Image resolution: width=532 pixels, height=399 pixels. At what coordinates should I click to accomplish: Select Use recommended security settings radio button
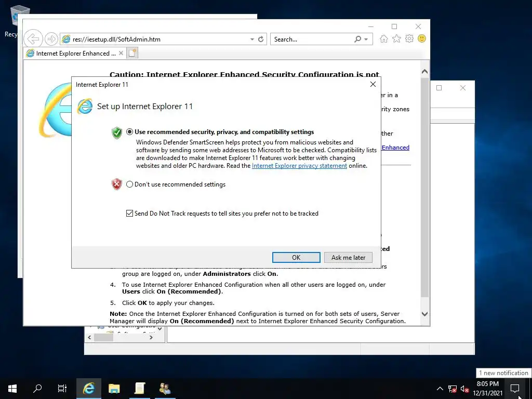click(x=129, y=132)
